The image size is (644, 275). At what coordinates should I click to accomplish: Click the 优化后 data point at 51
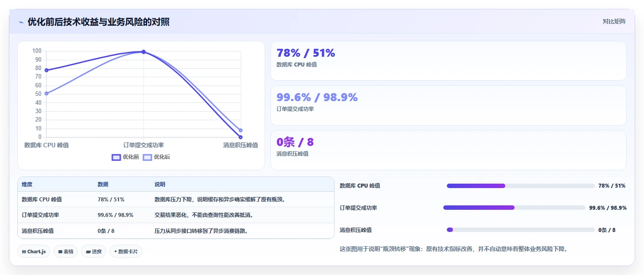click(x=47, y=93)
